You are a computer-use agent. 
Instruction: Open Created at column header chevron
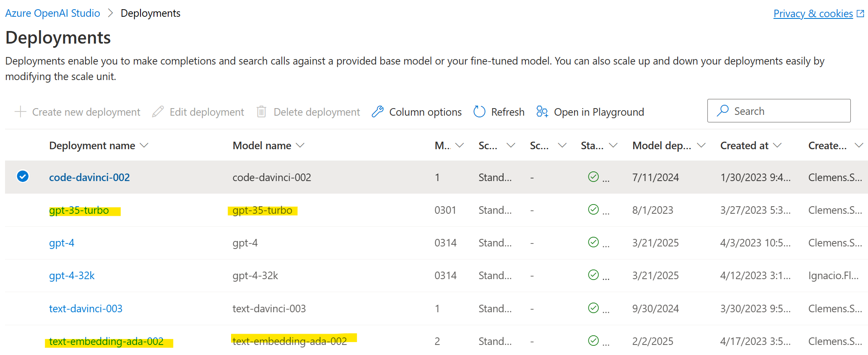777,145
